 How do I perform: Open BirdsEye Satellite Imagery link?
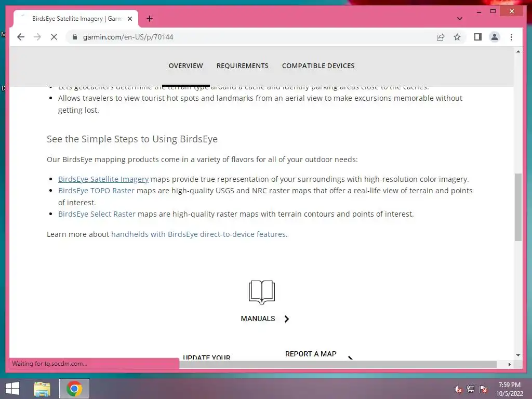click(103, 179)
